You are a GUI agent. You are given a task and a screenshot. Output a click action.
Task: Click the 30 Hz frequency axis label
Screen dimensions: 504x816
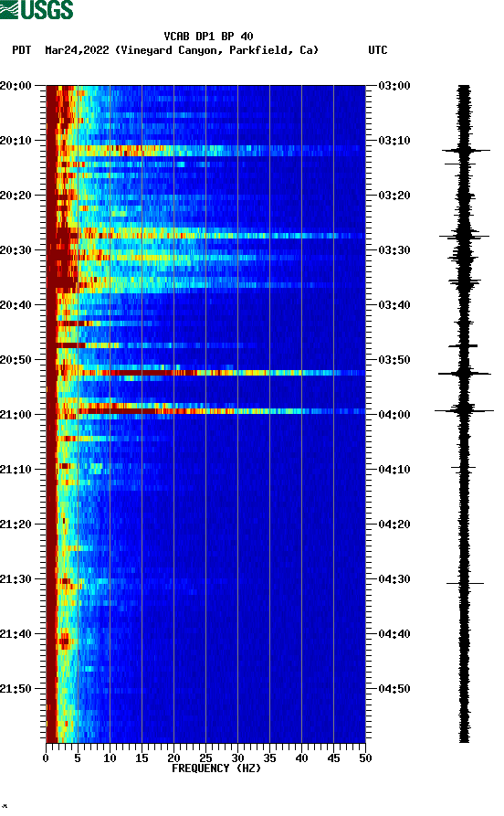click(237, 758)
